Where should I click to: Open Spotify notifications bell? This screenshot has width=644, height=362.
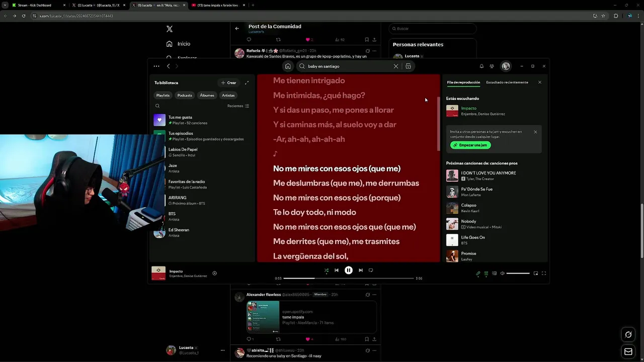pos(481,66)
